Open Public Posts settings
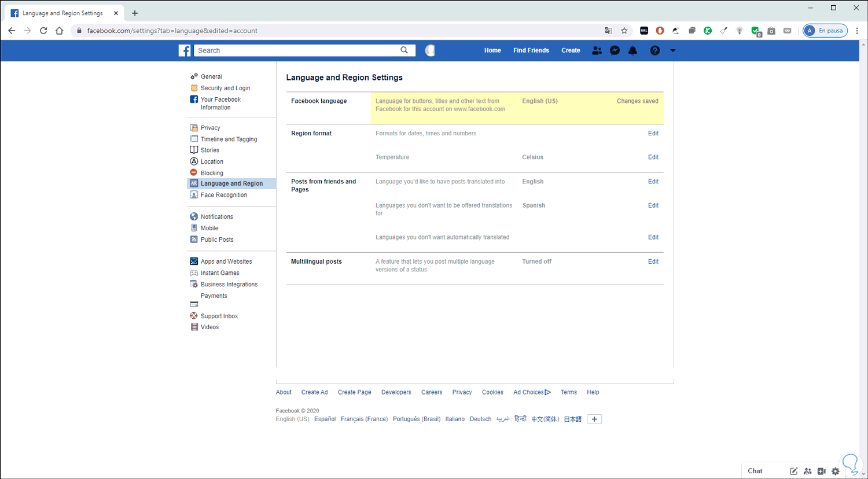 pos(217,239)
